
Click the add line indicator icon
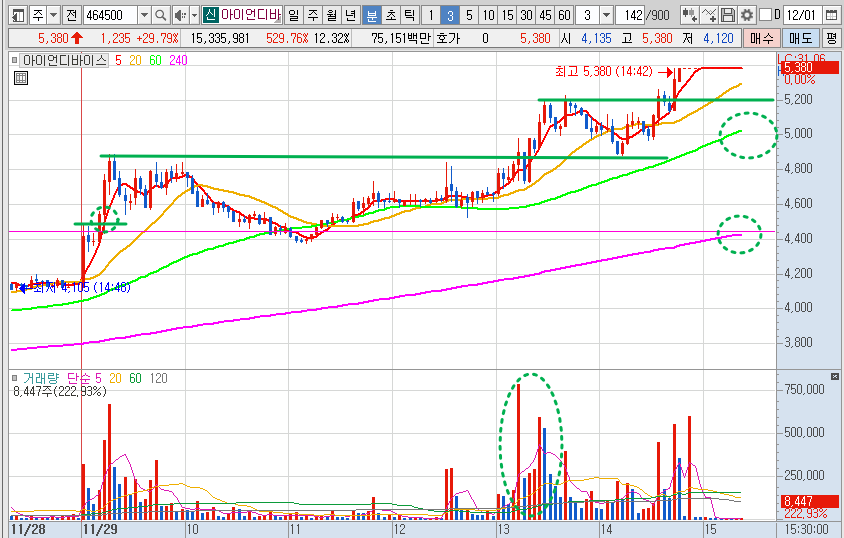(x=709, y=15)
